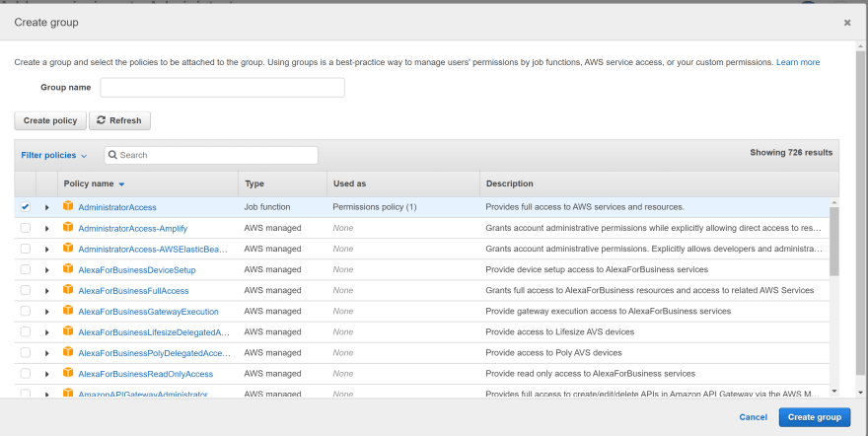Click the AdministratorAccess policy box icon

pos(68,206)
